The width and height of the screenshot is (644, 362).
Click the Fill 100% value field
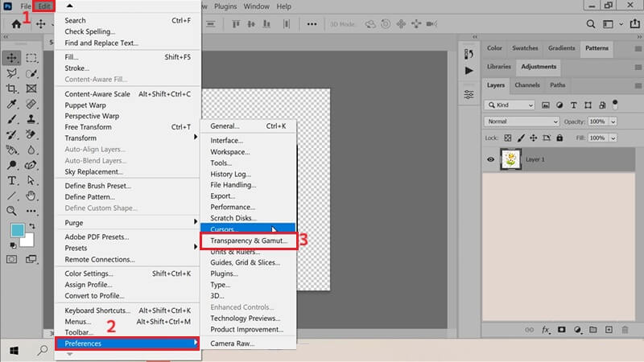tap(598, 138)
